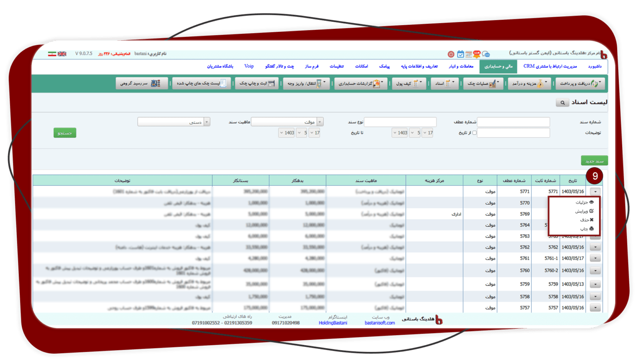
Task: Switch language with the Iran flag
Action: pos(52,54)
